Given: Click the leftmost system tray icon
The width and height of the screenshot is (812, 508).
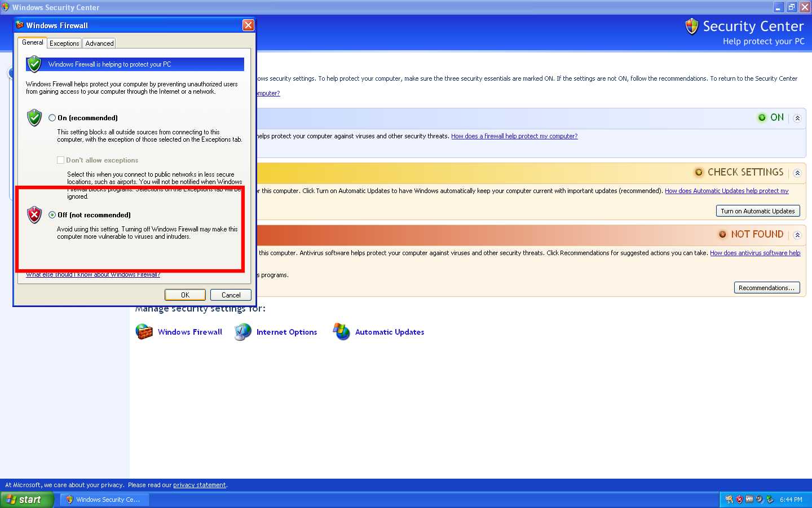Looking at the screenshot, I should pyautogui.click(x=729, y=500).
